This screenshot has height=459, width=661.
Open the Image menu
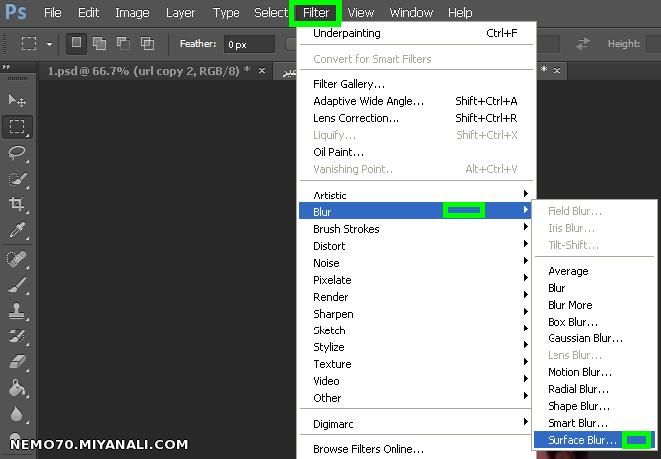click(x=132, y=13)
